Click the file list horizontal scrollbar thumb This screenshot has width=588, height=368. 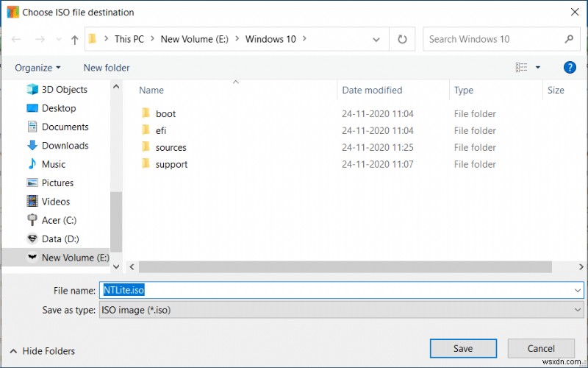(345, 267)
